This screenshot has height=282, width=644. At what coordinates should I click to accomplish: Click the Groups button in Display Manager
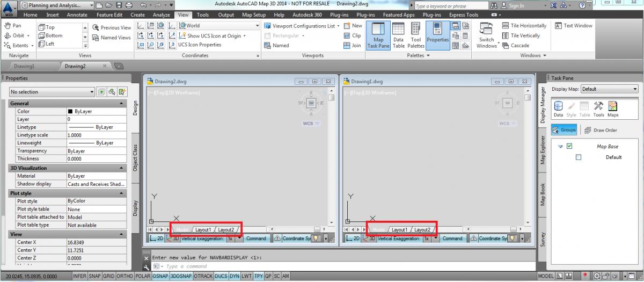point(564,130)
